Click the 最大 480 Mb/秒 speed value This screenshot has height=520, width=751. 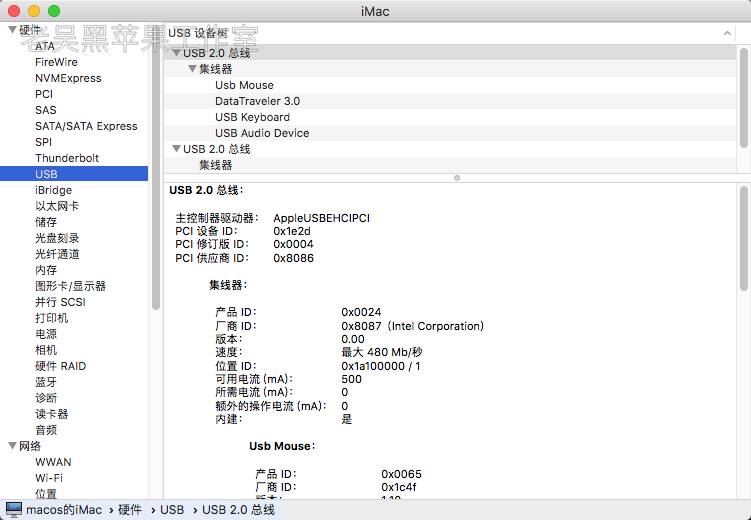pos(382,352)
